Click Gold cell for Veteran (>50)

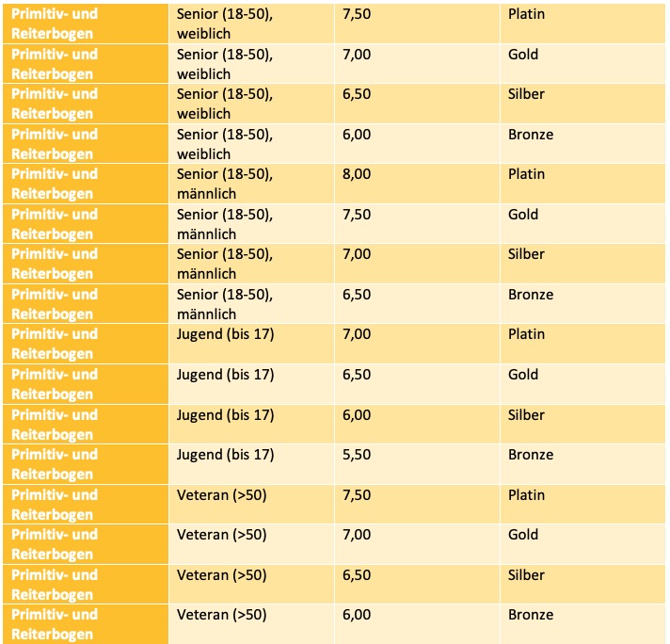[x=522, y=535]
